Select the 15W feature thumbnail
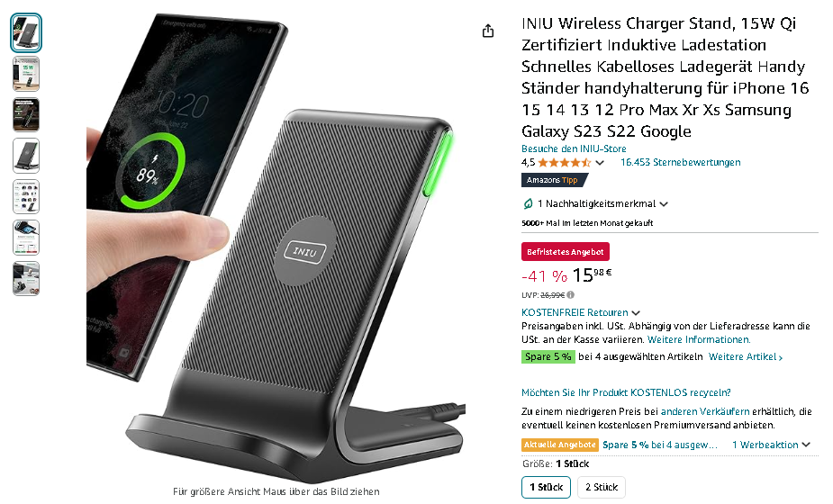 (x=26, y=74)
